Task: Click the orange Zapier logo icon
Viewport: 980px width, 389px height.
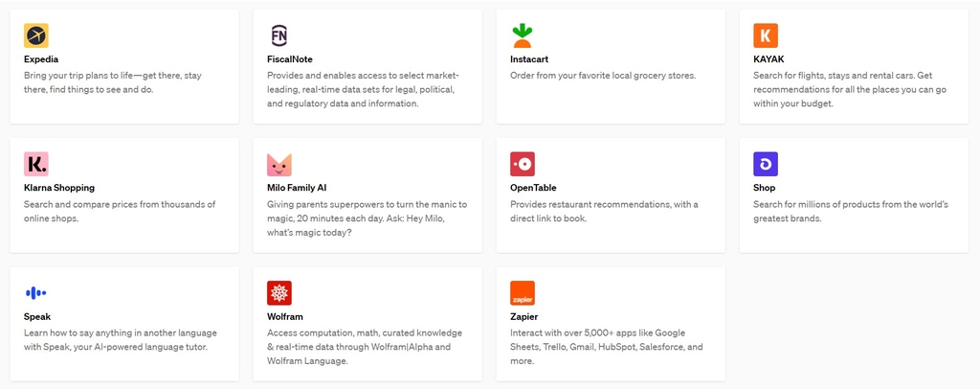Action: 523,292
